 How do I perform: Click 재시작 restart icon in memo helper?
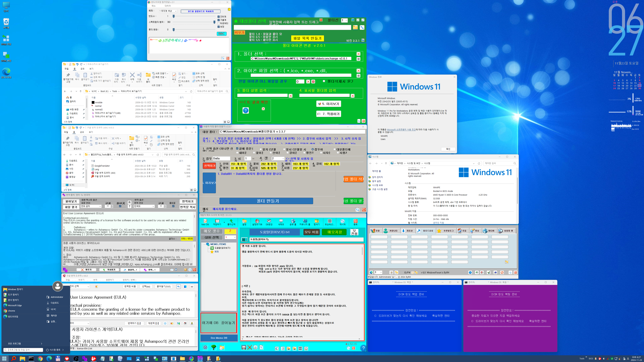coord(342,222)
